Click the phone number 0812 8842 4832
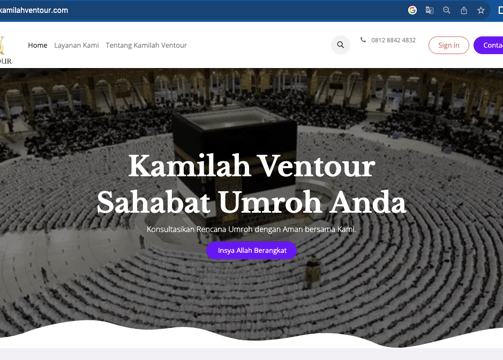Screen dimensions: 503x360 [x=393, y=40]
